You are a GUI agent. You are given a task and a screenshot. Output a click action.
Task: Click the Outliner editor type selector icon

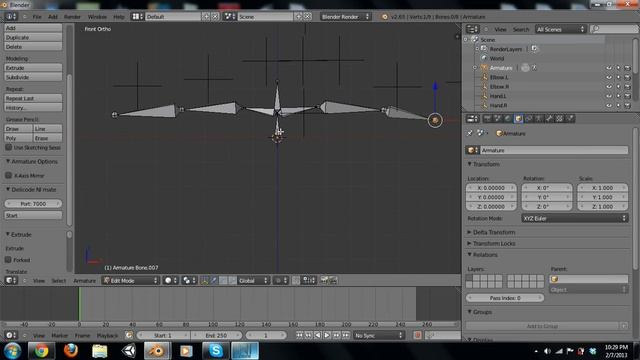pyautogui.click(x=472, y=29)
